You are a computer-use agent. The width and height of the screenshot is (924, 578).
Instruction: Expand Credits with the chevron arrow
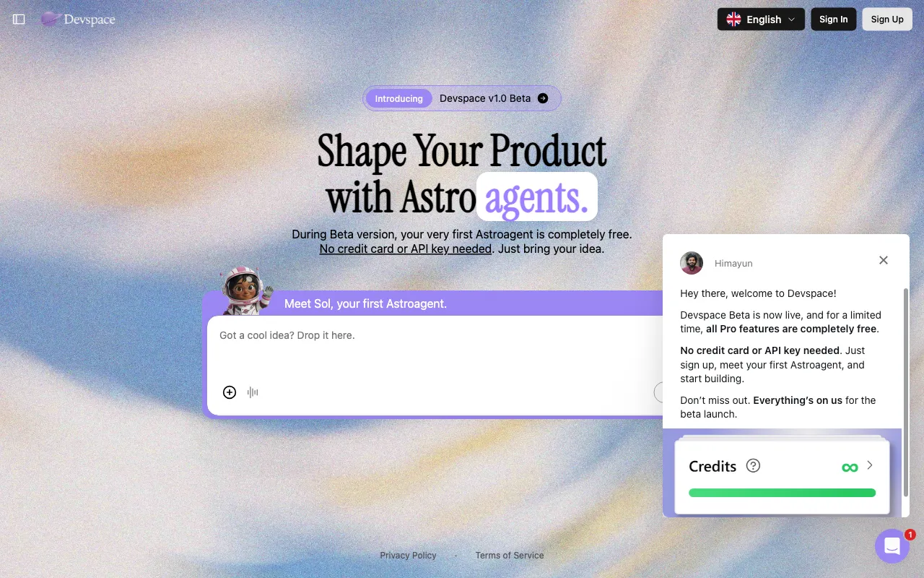click(x=870, y=465)
